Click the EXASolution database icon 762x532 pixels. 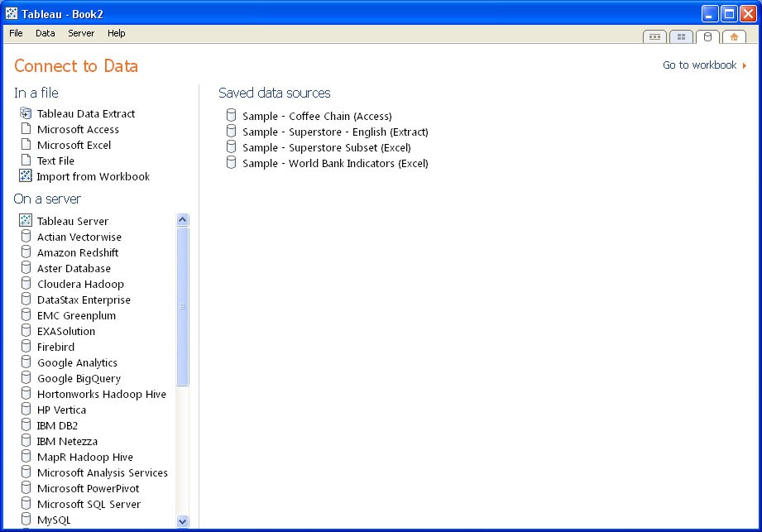pos(26,330)
